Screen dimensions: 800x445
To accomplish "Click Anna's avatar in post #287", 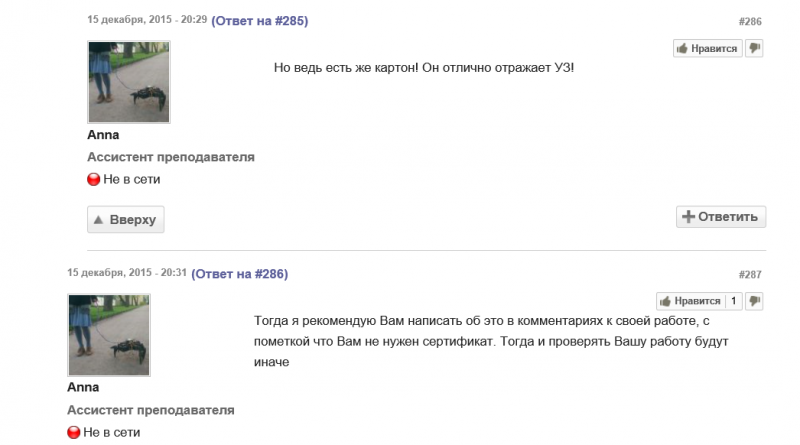I will [109, 335].
